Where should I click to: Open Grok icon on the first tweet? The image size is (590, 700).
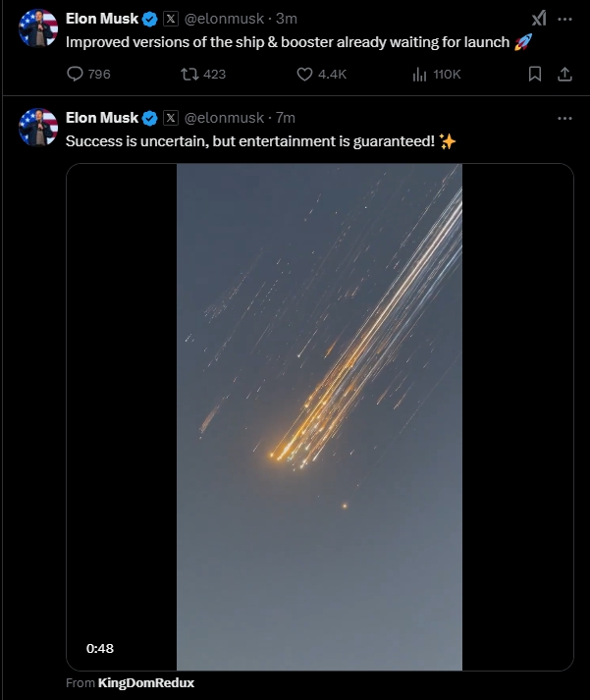[x=539, y=19]
